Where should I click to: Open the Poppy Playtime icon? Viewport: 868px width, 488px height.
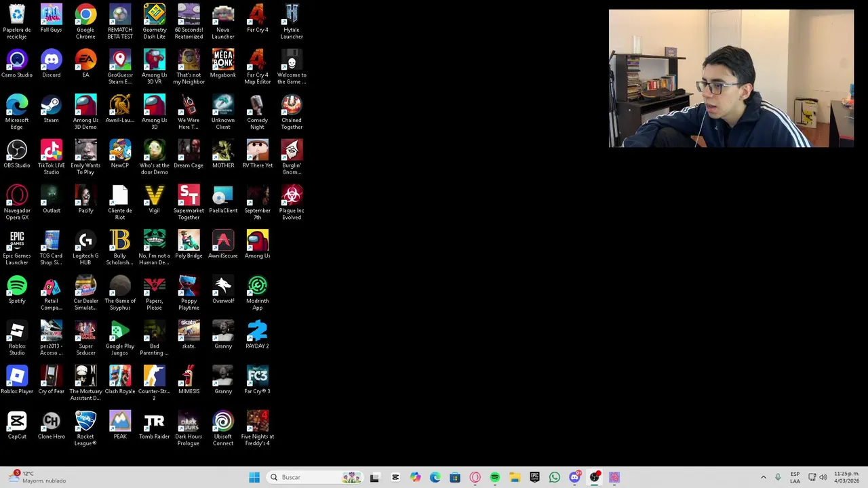click(x=189, y=293)
